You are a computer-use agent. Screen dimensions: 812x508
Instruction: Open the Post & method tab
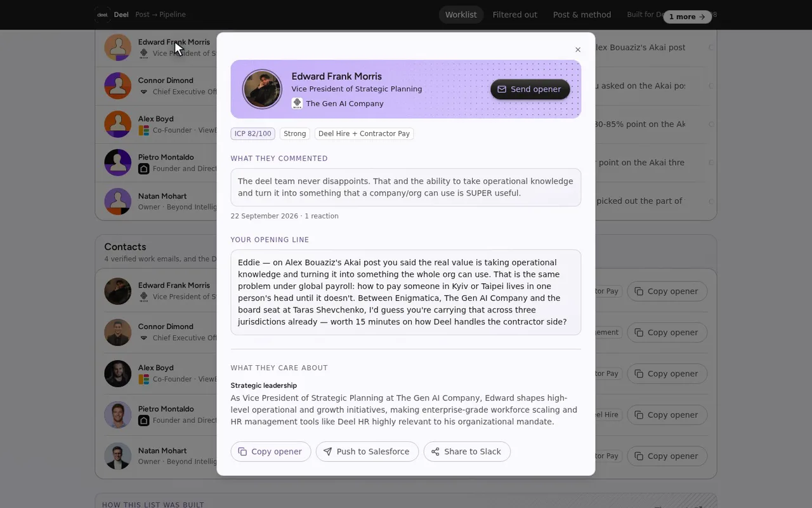click(582, 15)
